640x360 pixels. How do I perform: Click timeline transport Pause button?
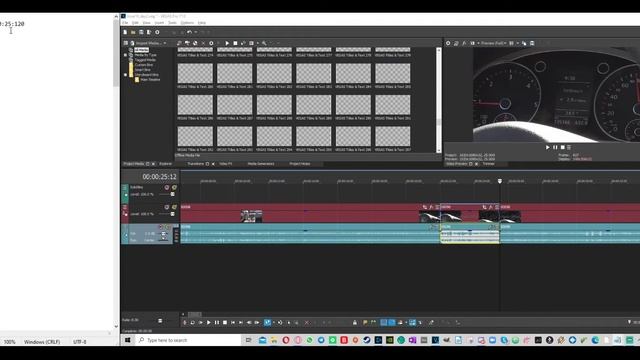click(217, 322)
